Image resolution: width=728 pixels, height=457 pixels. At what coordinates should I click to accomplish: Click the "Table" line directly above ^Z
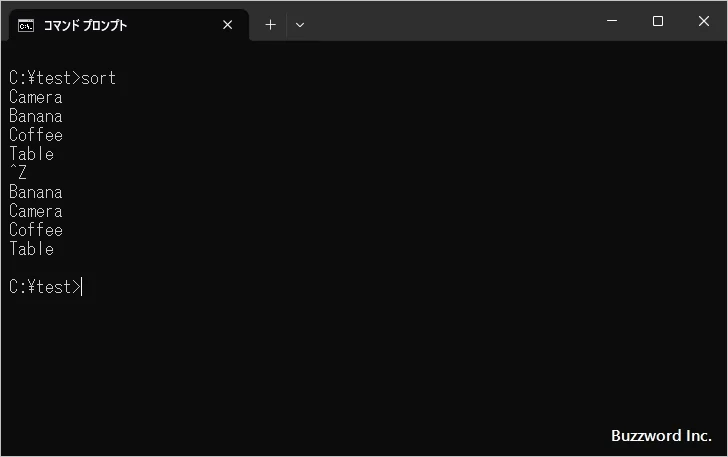pyautogui.click(x=31, y=154)
